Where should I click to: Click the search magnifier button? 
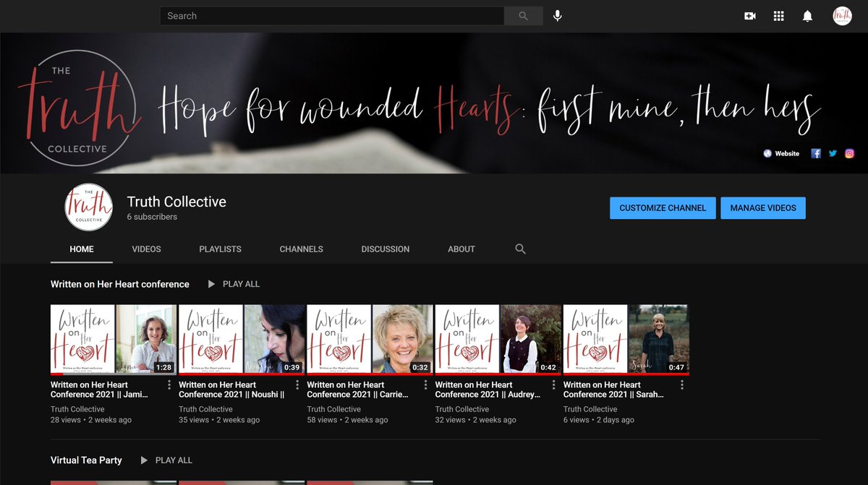click(524, 16)
